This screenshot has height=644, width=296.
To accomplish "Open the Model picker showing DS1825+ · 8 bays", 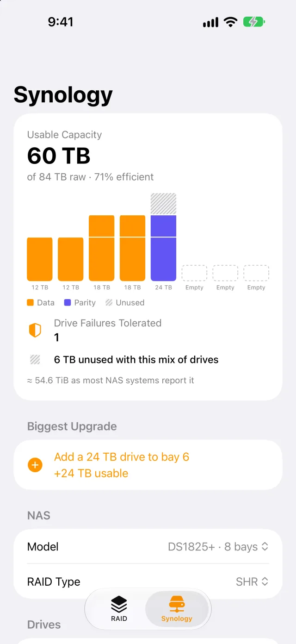I will pyautogui.click(x=148, y=546).
